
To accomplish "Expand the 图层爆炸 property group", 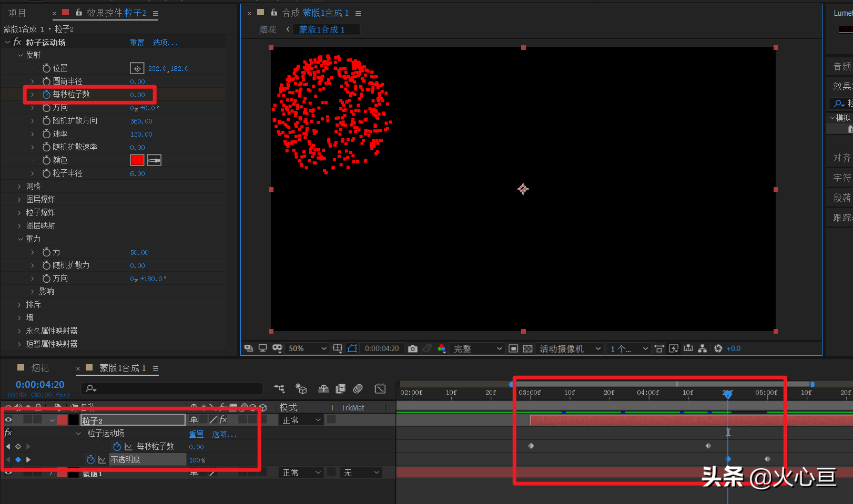I will coord(20,200).
